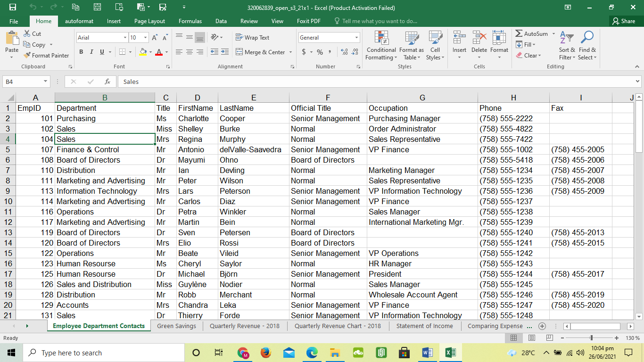Apply Comma Style number format
Image resolution: width=644 pixels, height=362 pixels.
pos(330,52)
